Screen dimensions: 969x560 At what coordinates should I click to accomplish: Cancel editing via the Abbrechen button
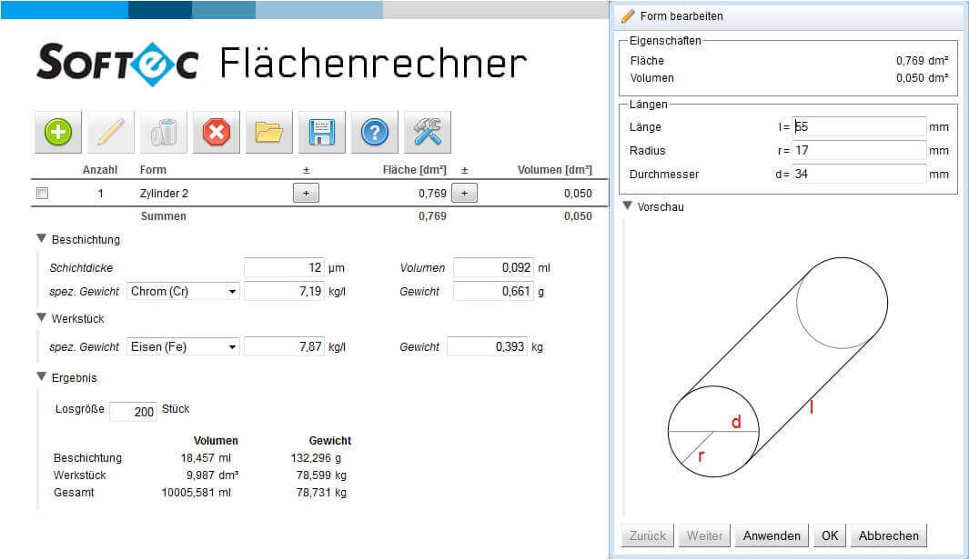coord(887,535)
